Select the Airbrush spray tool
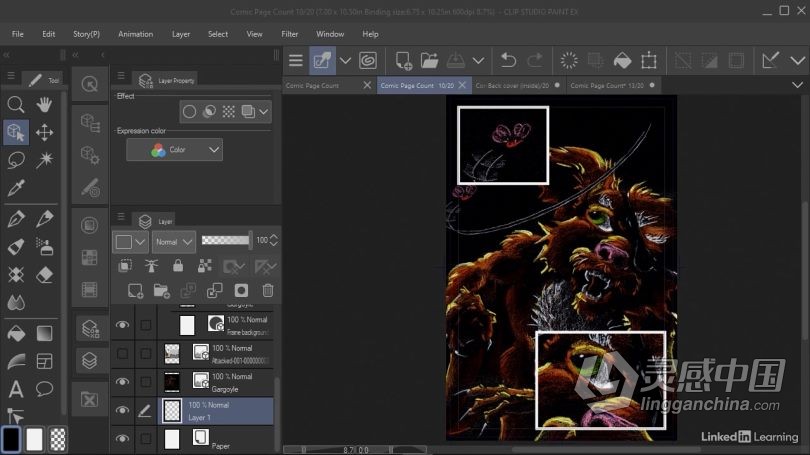The width and height of the screenshot is (810, 455). pos(44,247)
